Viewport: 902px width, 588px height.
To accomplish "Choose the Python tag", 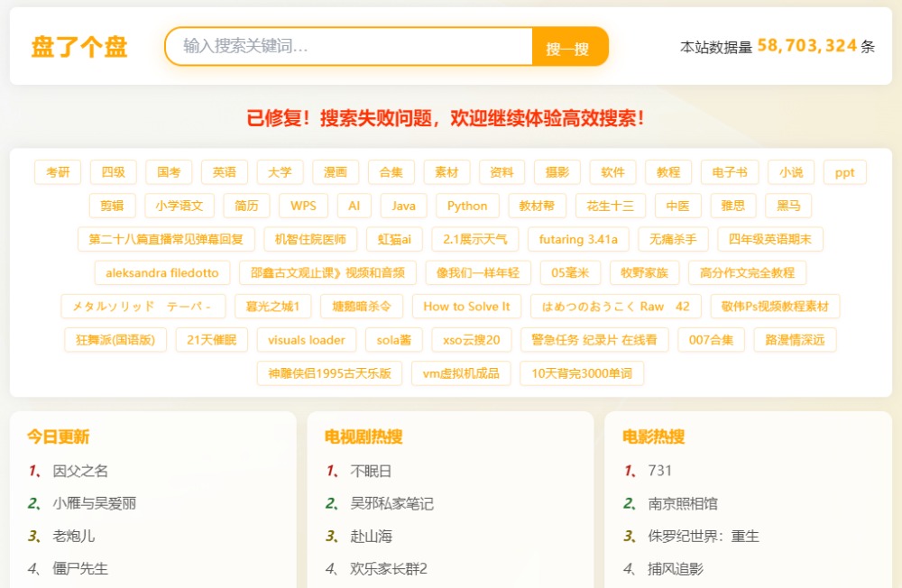I will click(467, 206).
